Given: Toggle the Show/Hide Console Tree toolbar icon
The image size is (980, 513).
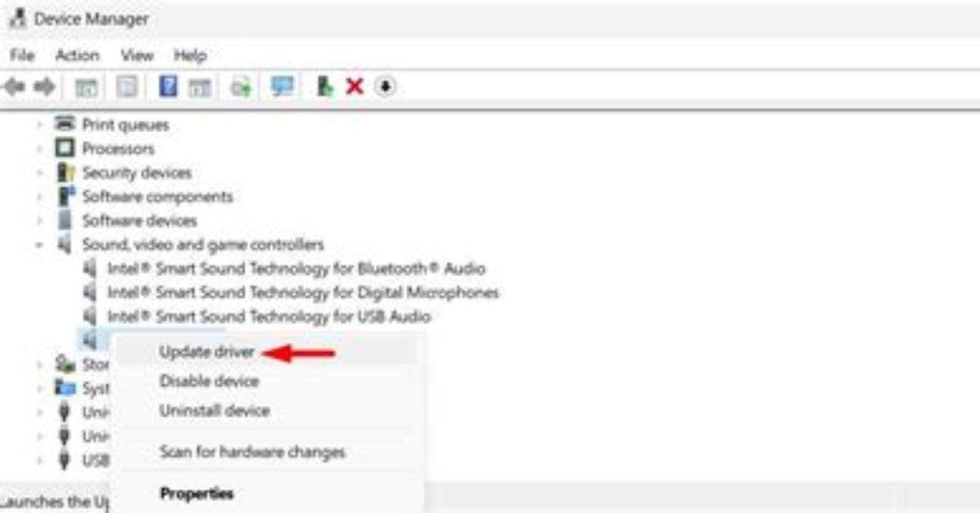Looking at the screenshot, I should pyautogui.click(x=87, y=87).
